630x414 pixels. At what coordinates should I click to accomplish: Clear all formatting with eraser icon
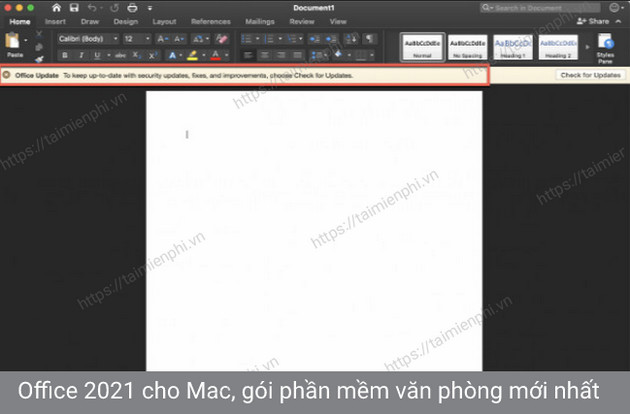click(x=221, y=39)
